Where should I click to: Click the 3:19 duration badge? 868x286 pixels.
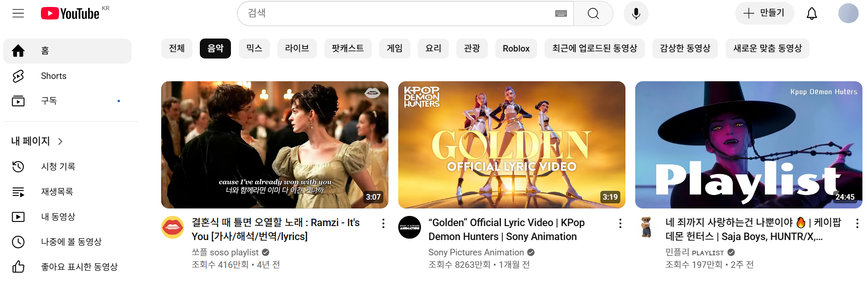pyautogui.click(x=610, y=197)
